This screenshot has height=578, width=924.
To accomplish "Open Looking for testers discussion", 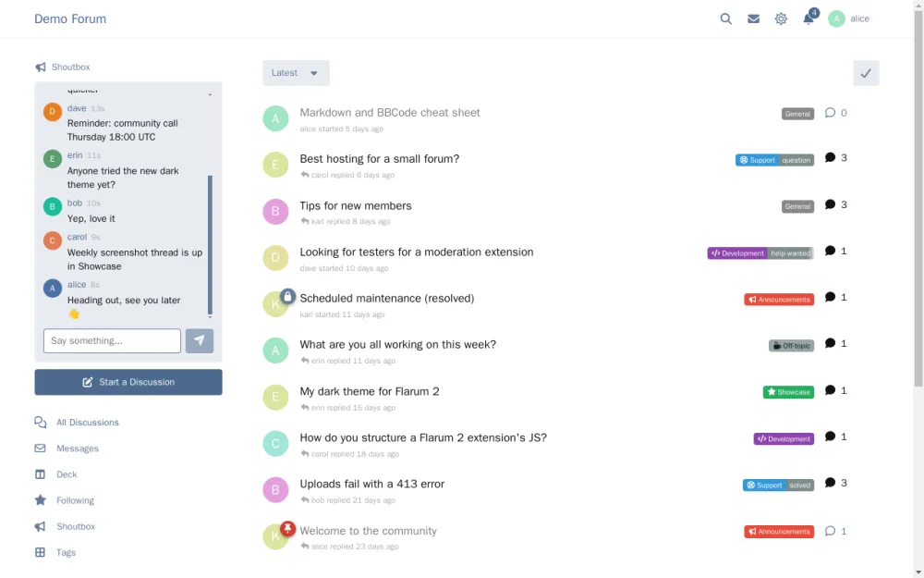I will [x=417, y=252].
